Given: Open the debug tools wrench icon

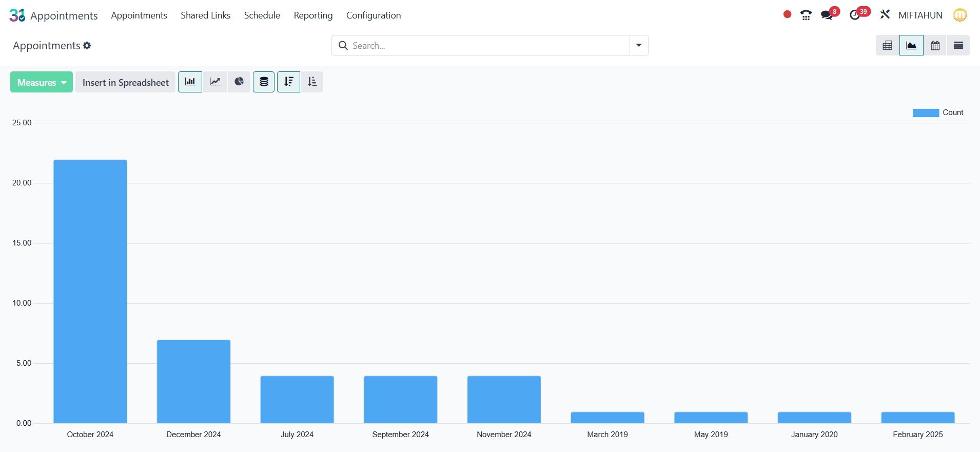Looking at the screenshot, I should [885, 14].
